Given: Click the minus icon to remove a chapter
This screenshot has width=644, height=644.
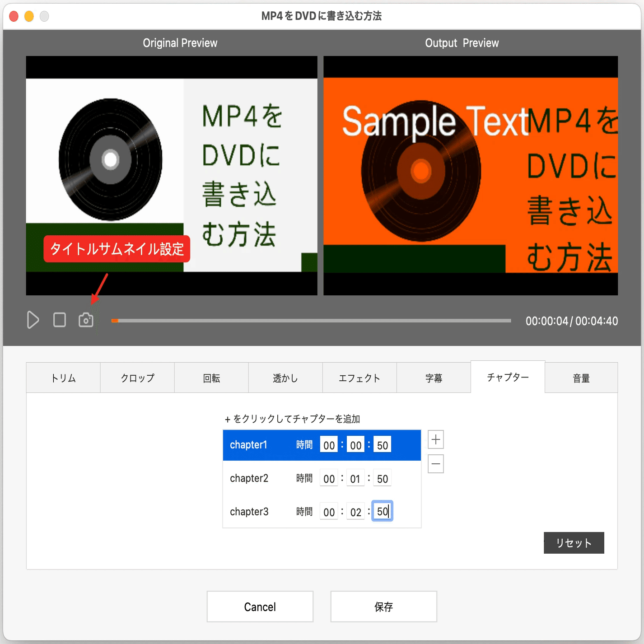Looking at the screenshot, I should point(435,464).
